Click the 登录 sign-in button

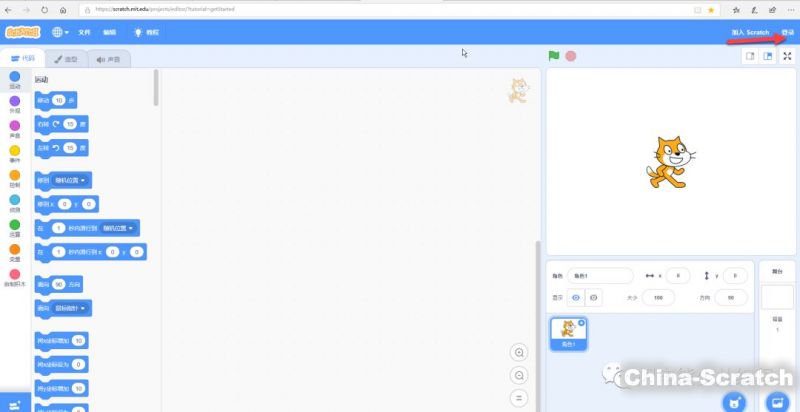tap(787, 32)
